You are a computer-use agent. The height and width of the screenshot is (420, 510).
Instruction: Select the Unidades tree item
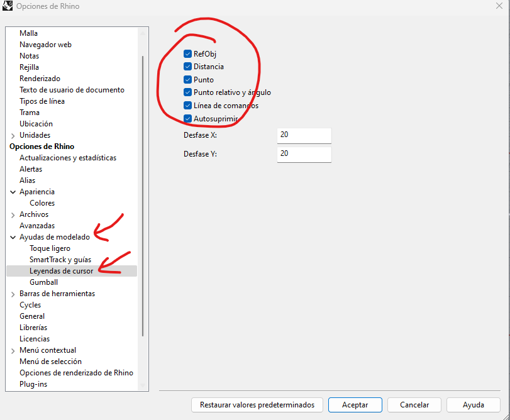tap(35, 135)
